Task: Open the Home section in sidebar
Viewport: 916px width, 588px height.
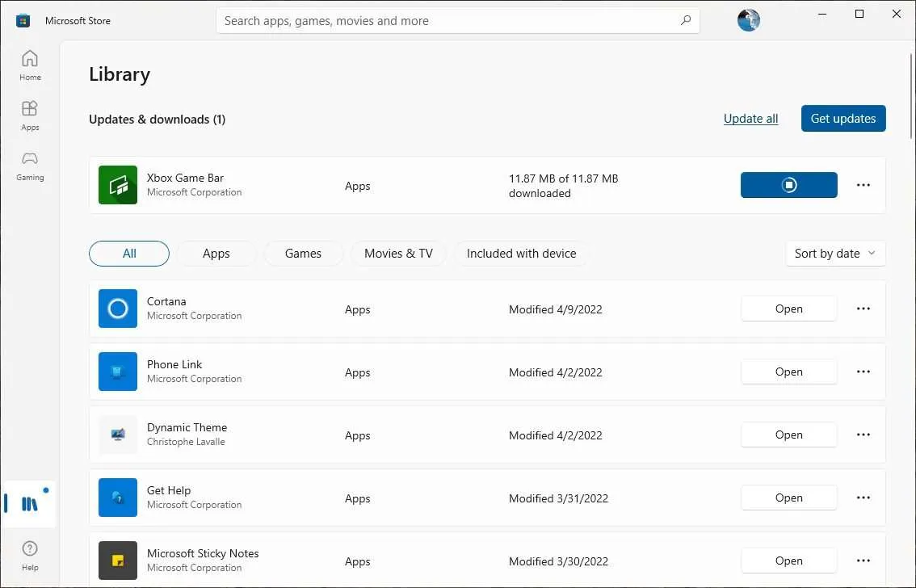Action: pos(30,65)
